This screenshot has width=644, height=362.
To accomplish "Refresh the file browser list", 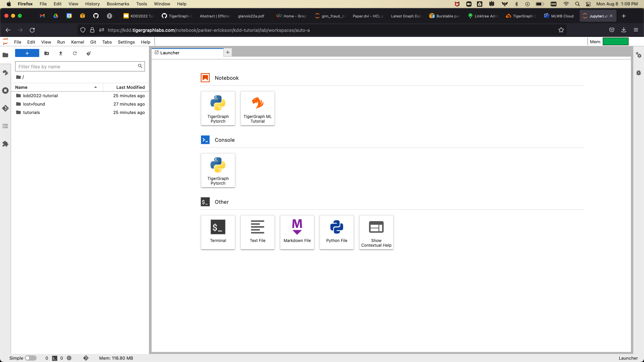I will 75,53.
